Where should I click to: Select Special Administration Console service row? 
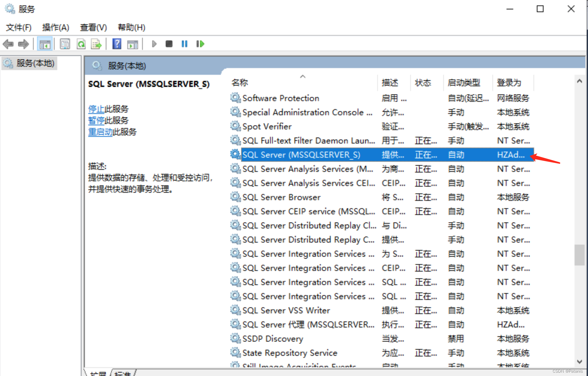(382, 112)
